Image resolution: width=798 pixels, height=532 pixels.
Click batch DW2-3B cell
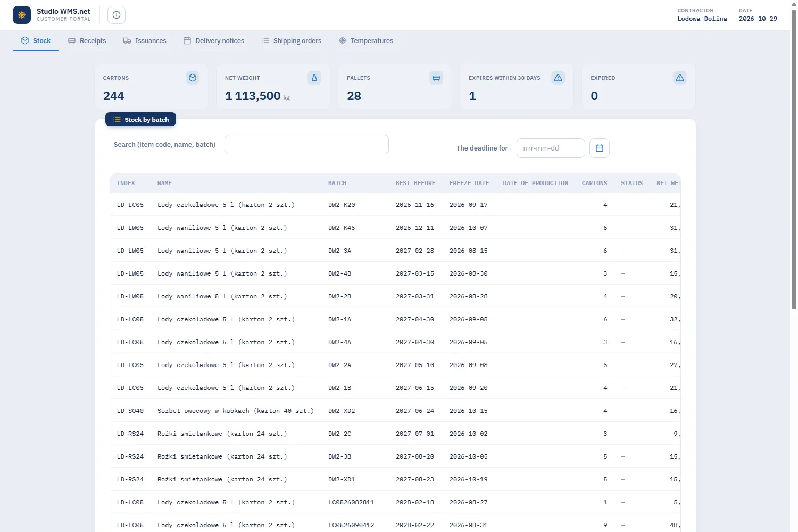(340, 456)
